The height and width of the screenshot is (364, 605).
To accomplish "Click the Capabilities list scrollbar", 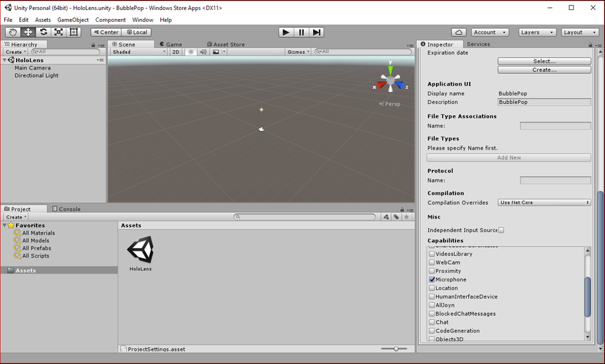I will 588,297.
